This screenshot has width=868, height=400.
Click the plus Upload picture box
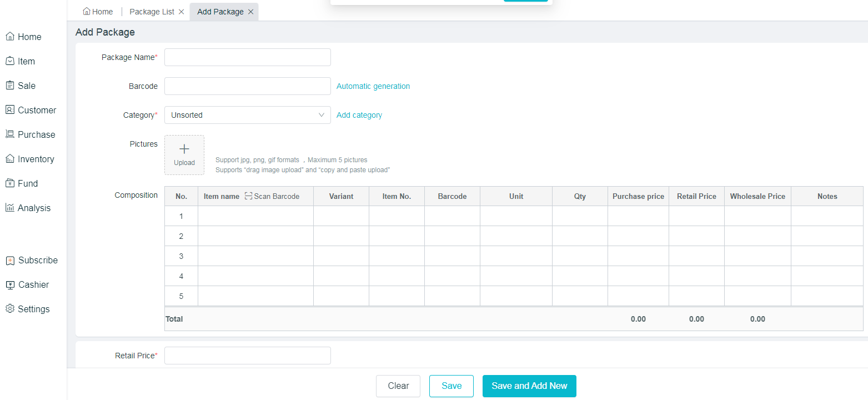click(x=184, y=155)
